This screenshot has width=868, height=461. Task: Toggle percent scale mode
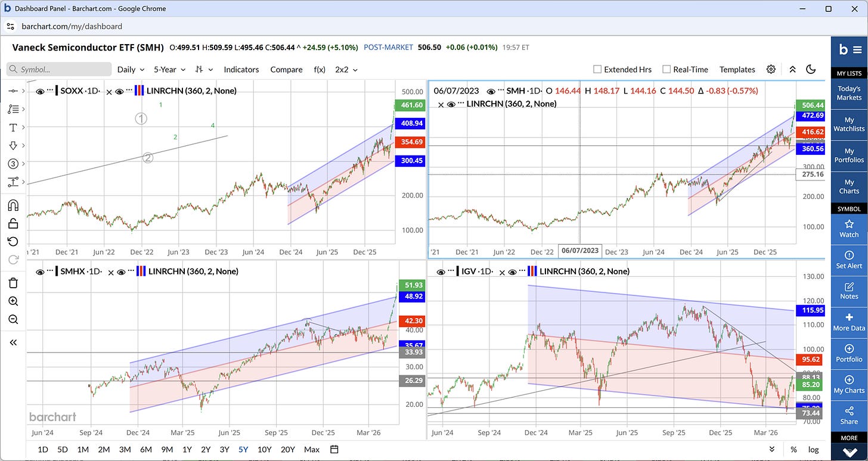tap(793, 449)
